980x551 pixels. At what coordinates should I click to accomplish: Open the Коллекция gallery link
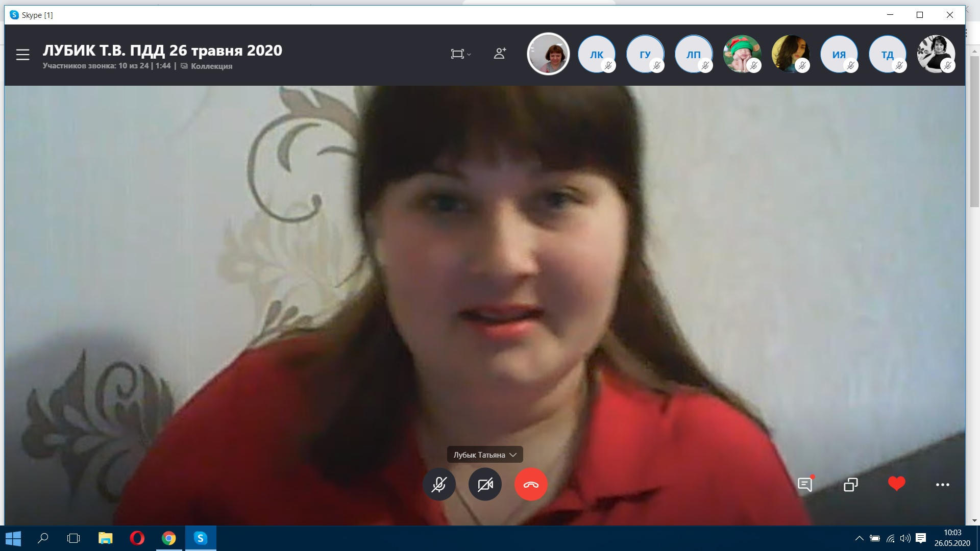(211, 66)
